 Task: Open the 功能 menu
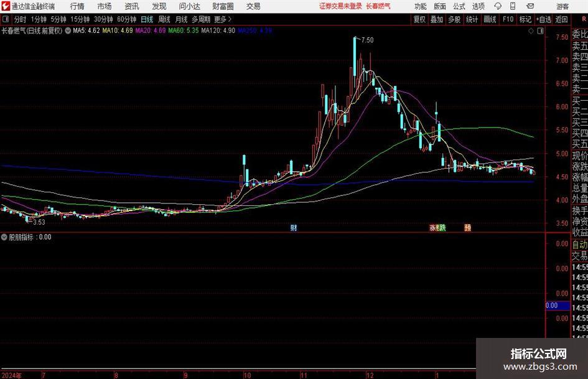pos(421,6)
